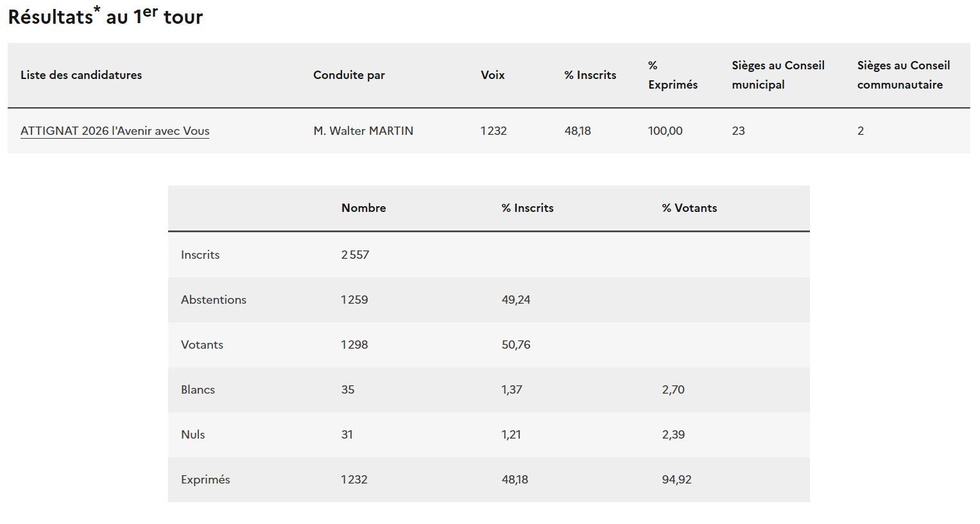Select the 23 municipal council seats value
This screenshot has height=524, width=980.
coord(738,131)
